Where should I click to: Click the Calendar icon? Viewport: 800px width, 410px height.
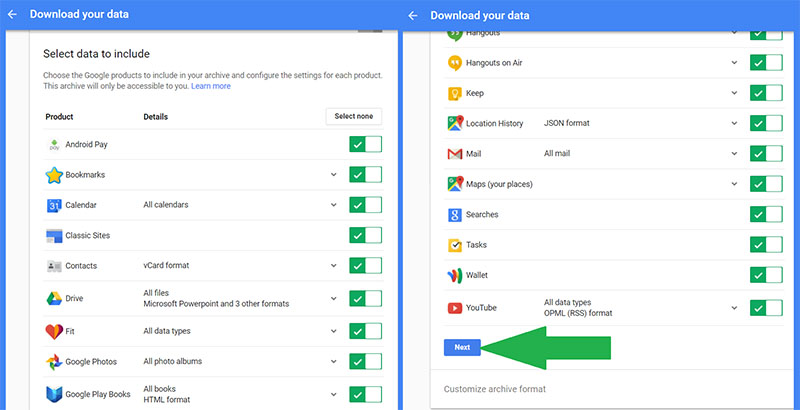pos(54,205)
